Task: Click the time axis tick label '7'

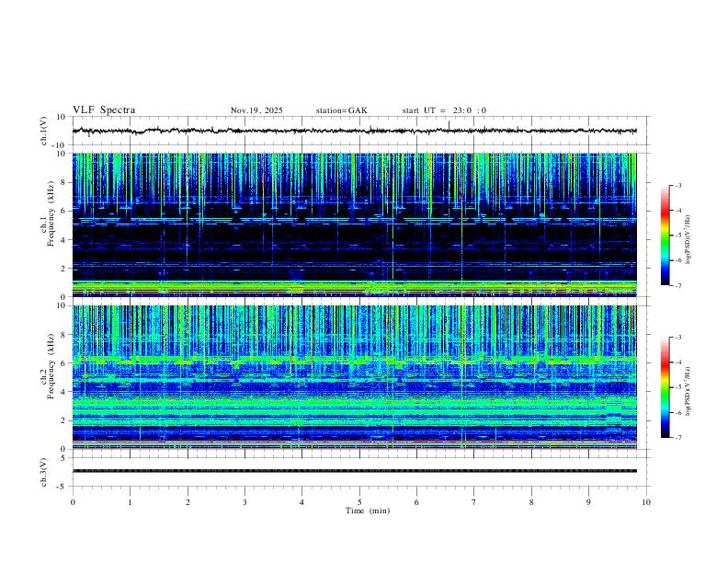Action: [474, 502]
